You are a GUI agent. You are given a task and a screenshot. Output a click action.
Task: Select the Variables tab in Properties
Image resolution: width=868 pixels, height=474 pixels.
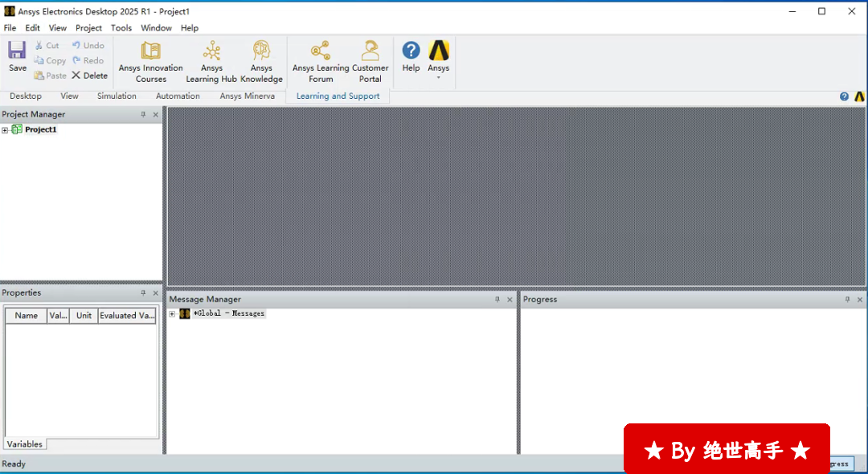click(x=24, y=444)
